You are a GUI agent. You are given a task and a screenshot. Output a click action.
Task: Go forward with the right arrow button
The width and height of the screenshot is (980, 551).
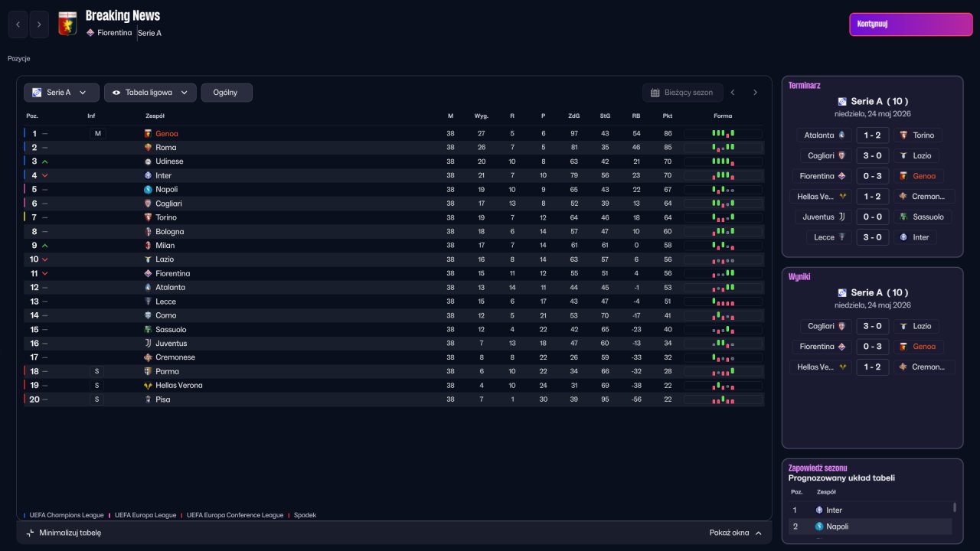[x=39, y=24]
